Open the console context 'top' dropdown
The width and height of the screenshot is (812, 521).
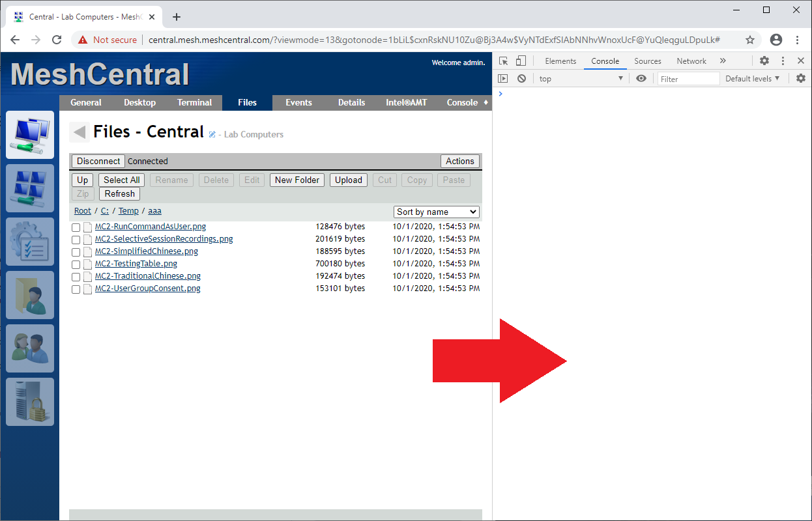click(581, 79)
